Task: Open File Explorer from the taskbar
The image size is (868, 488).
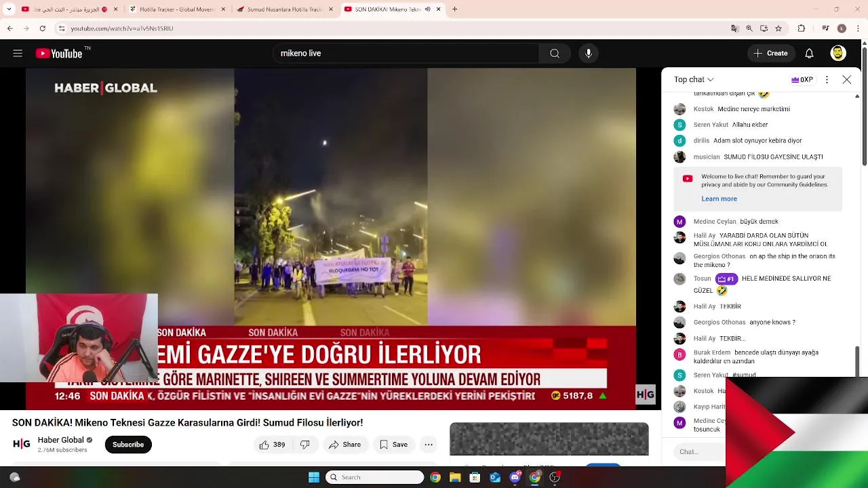Action: 455,477
